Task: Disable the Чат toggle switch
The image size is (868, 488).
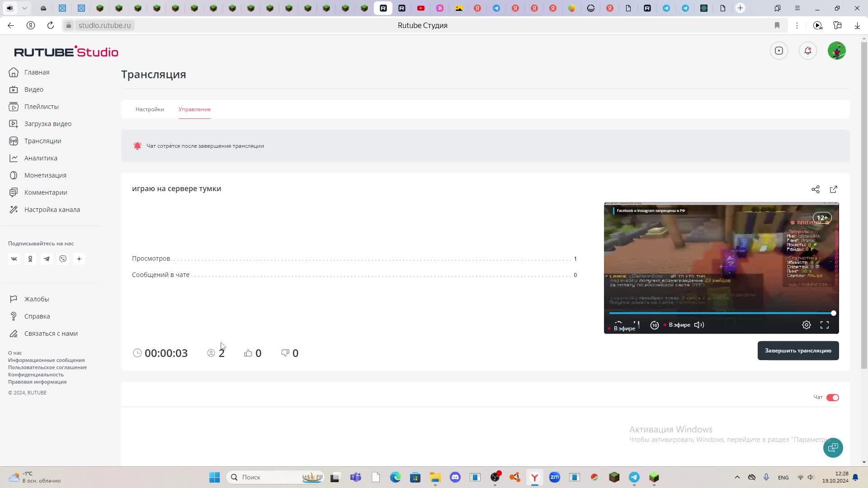Action: point(832,398)
